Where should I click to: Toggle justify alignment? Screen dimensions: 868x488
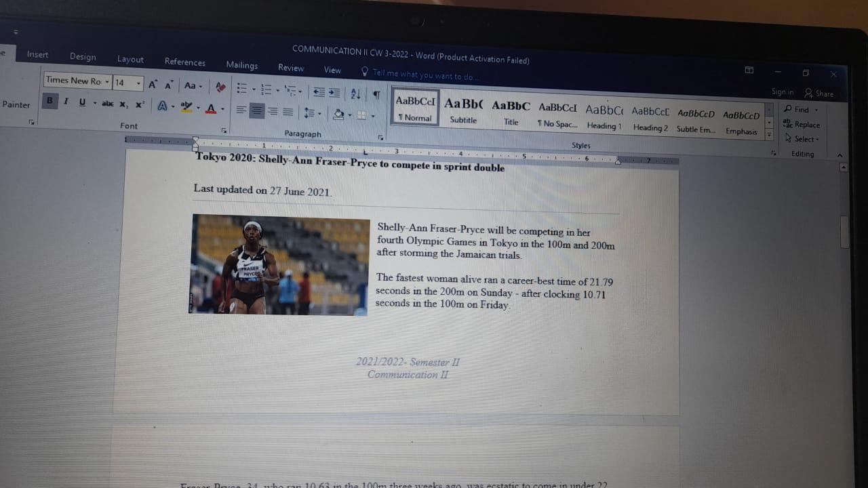tap(288, 112)
